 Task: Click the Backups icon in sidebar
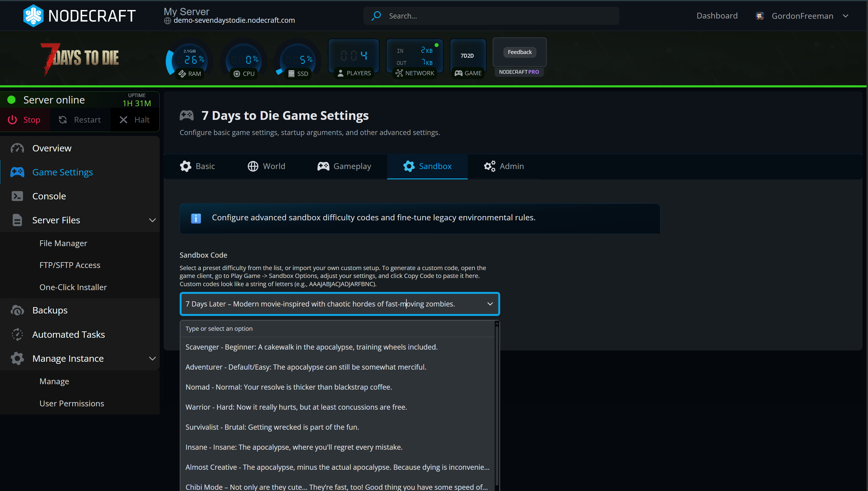coord(17,310)
